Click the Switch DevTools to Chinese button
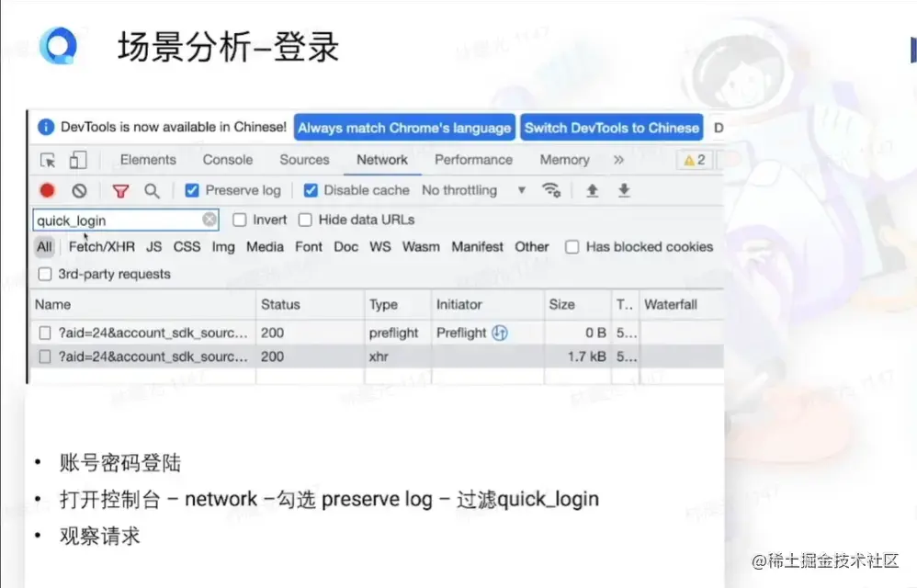This screenshot has height=588, width=917. tap(611, 128)
